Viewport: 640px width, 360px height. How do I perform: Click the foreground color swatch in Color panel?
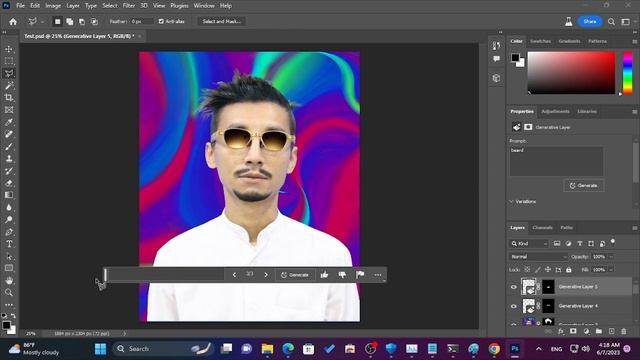tap(515, 58)
